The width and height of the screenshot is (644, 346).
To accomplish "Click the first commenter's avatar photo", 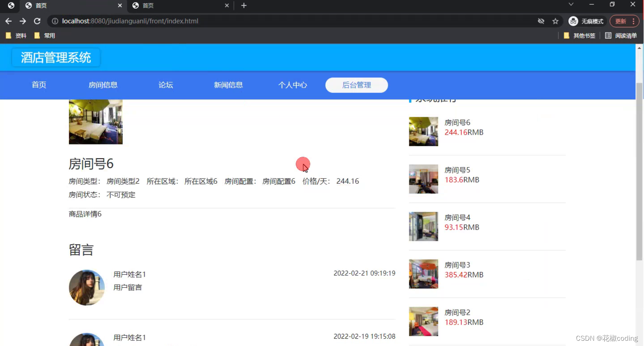I will 87,288.
